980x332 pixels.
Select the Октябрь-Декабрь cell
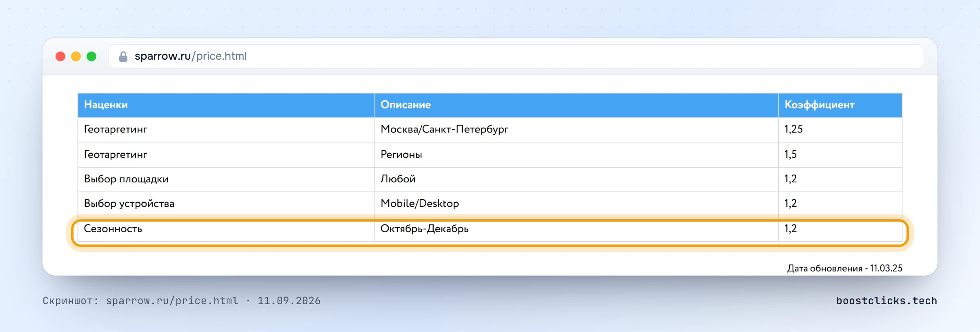[576, 229]
